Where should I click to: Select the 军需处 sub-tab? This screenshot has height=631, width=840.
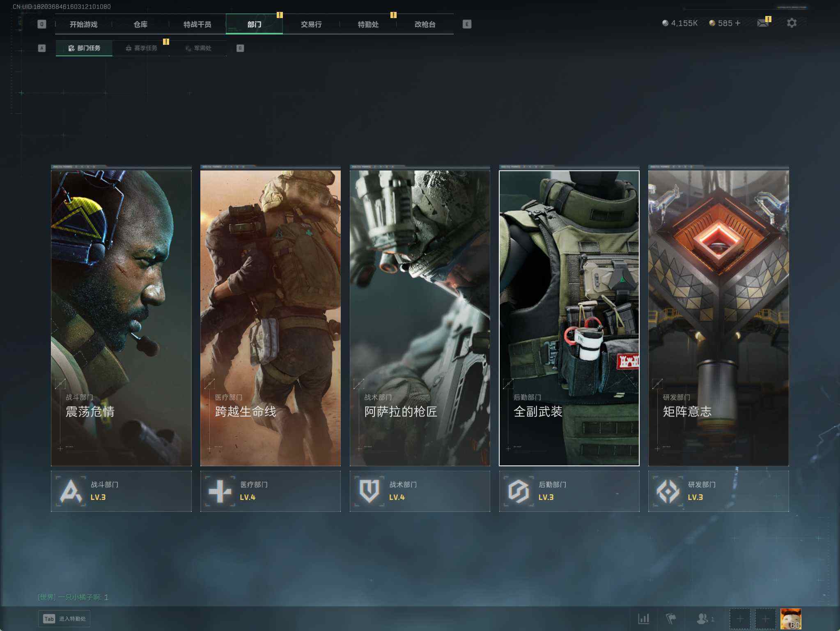[x=198, y=48]
